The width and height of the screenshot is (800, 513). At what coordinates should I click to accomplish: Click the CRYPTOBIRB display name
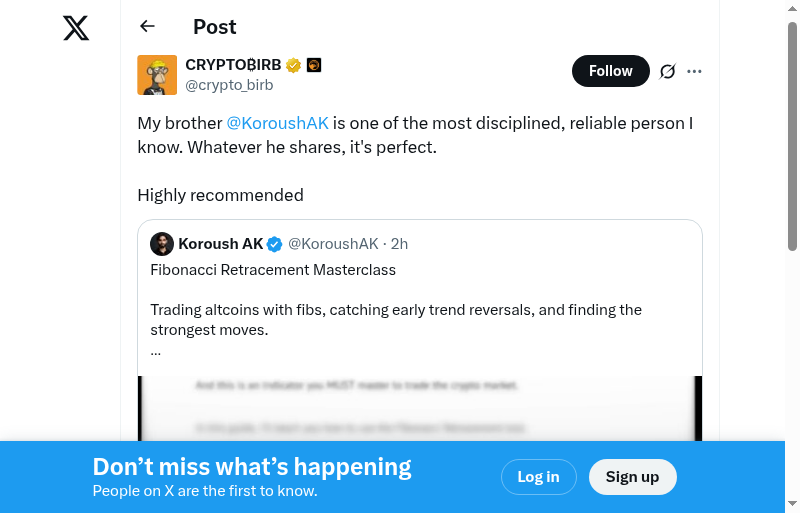[x=233, y=65]
